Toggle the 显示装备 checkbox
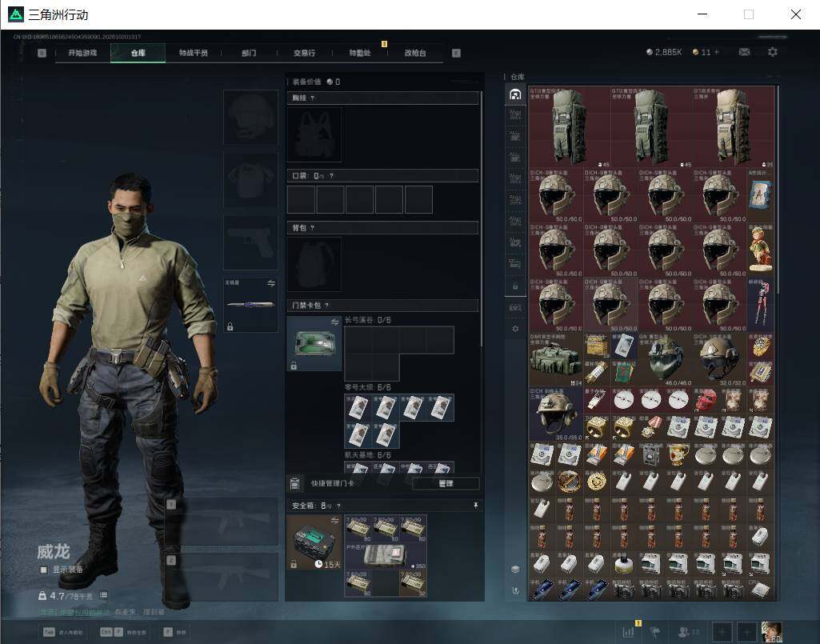 pyautogui.click(x=44, y=570)
